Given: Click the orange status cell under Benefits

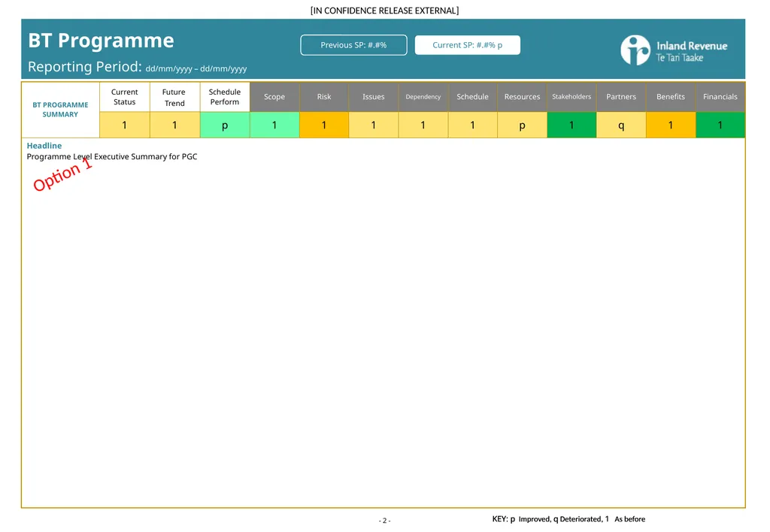Looking at the screenshot, I should (x=671, y=125).
